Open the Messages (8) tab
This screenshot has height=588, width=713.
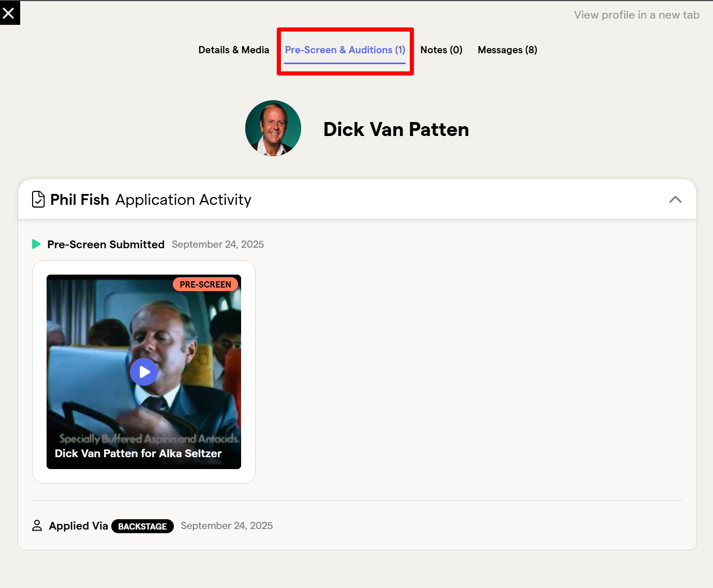click(x=508, y=50)
